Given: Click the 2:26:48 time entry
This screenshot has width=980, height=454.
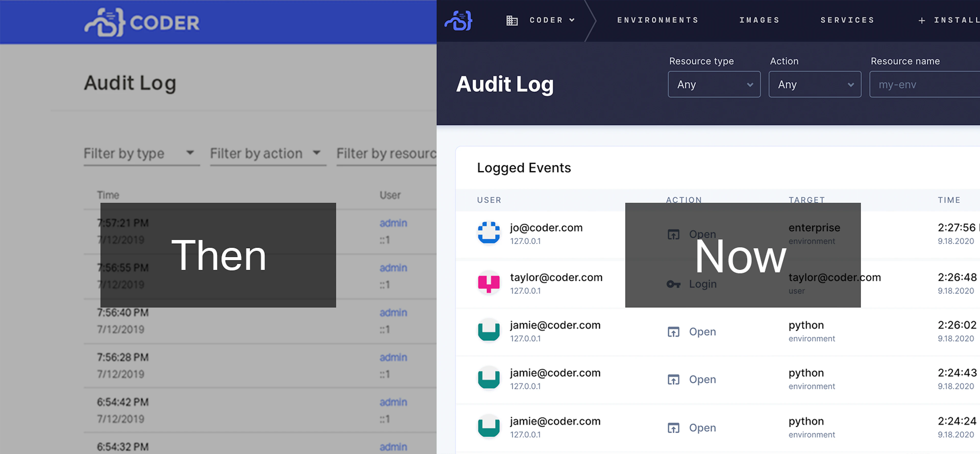Looking at the screenshot, I should 957,278.
